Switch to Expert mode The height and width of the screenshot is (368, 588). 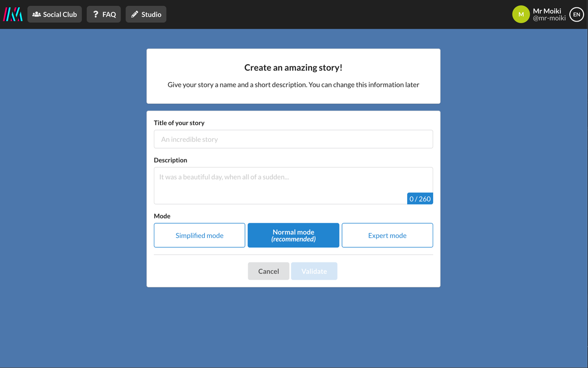tap(387, 236)
